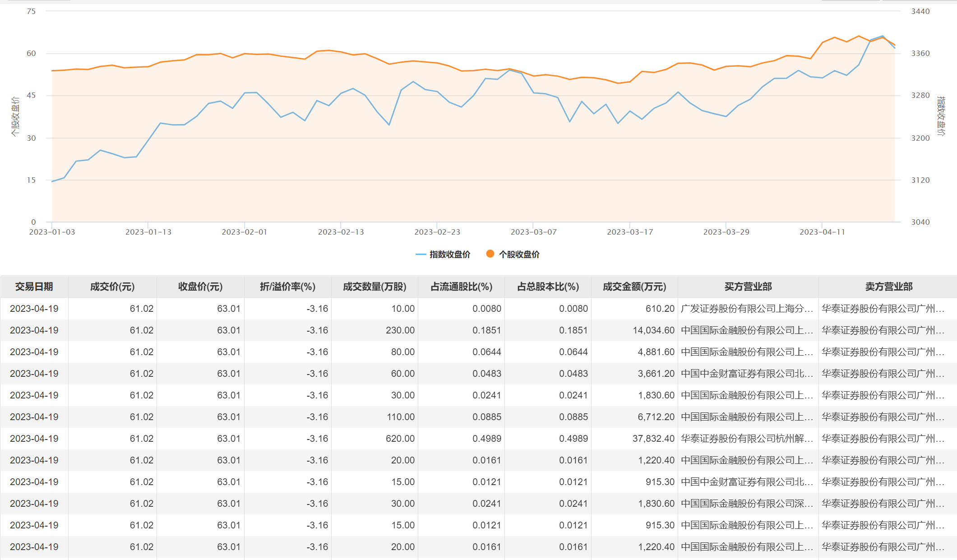Click 中国中金财富 buyer in the 60.00 row
Screen dimensions: 957x560
pos(747,374)
